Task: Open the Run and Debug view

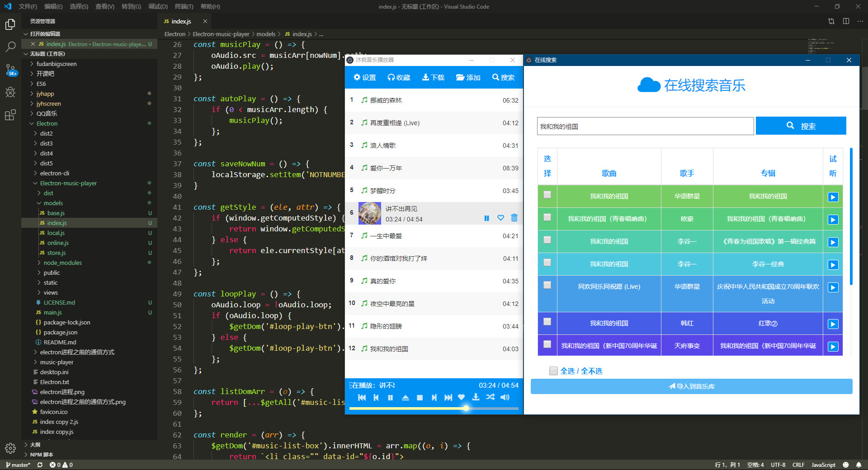Action: 10,93
